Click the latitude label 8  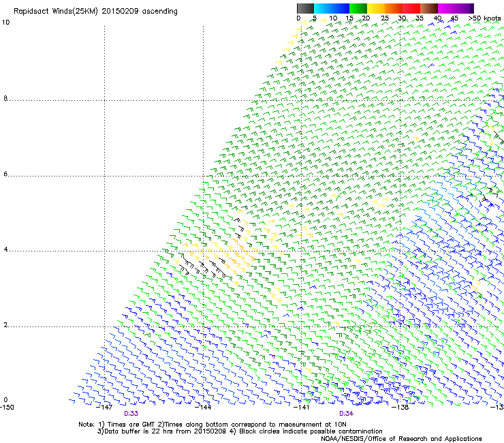(5, 98)
